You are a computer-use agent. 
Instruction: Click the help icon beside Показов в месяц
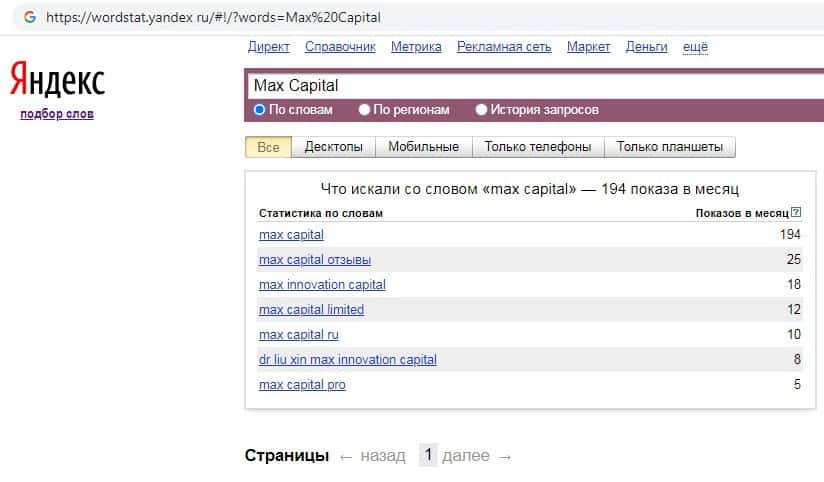pos(796,213)
